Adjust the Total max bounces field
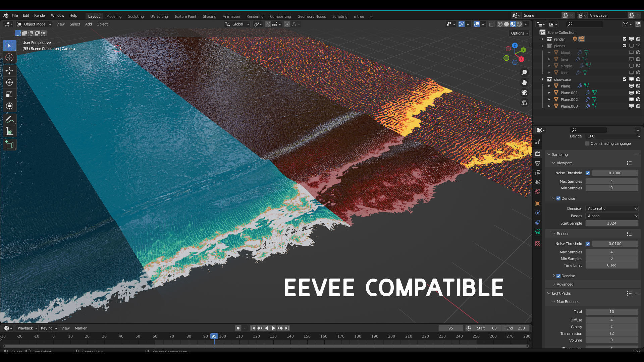 (x=612, y=312)
